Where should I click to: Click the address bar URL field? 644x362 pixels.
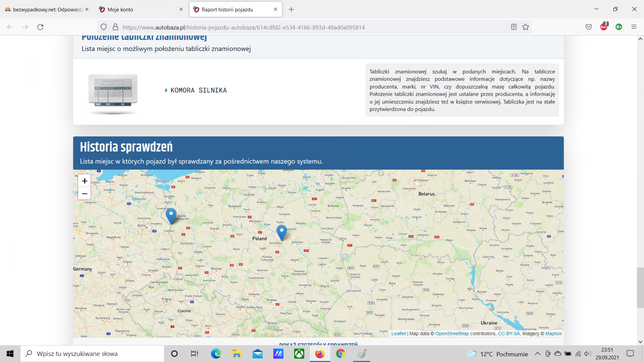282,27
